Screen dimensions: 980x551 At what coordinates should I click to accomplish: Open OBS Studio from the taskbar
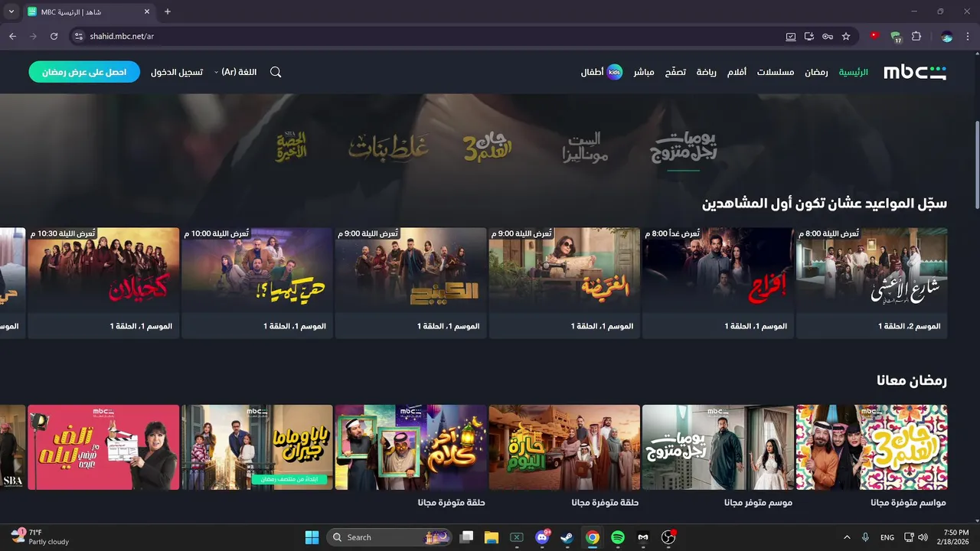point(669,537)
